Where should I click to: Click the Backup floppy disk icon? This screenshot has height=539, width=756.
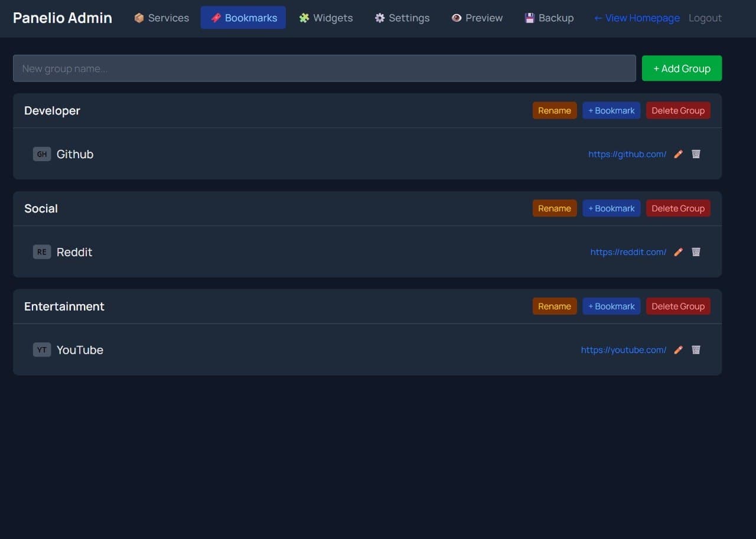[529, 18]
